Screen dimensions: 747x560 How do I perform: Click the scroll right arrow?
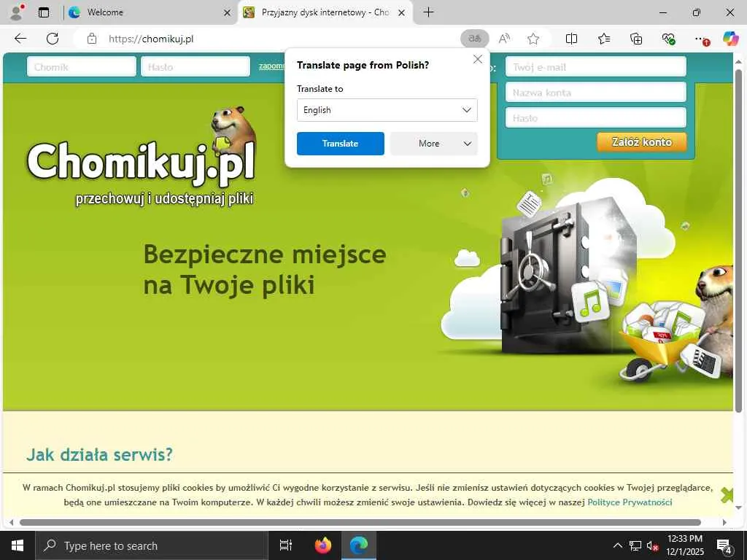(724, 522)
